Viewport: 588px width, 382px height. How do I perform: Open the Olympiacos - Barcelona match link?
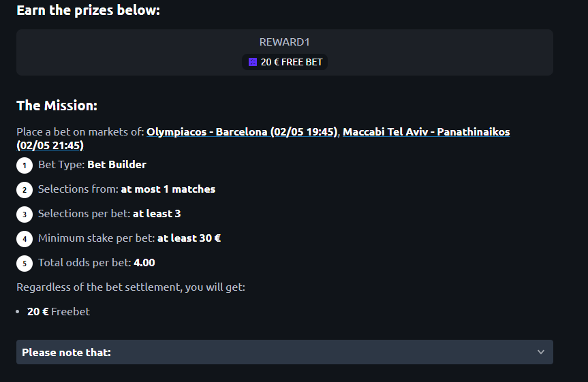(243, 132)
